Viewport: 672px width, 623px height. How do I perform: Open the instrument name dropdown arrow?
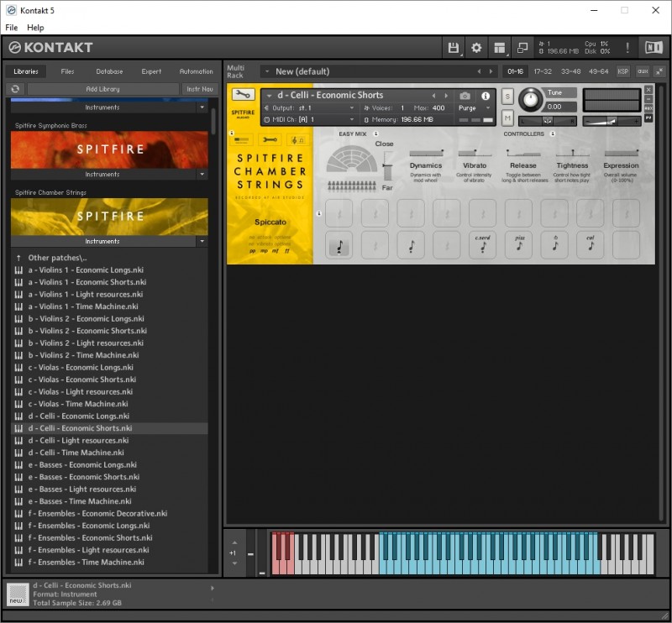coord(269,96)
